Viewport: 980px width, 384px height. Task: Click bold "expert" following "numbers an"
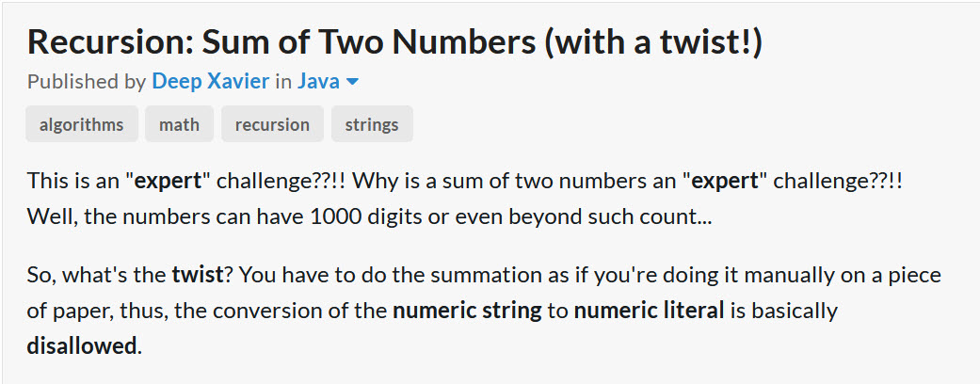pos(725,182)
